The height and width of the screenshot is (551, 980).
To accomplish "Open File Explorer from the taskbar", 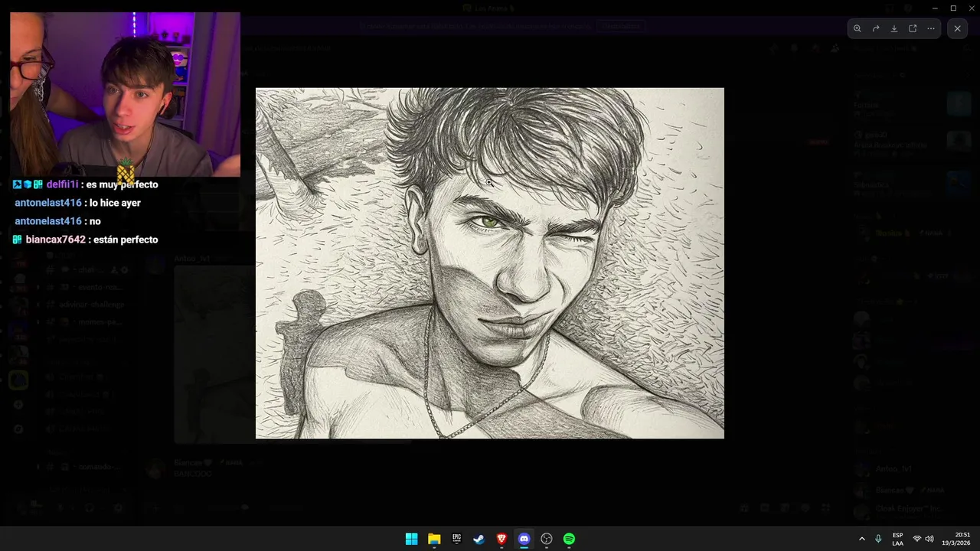I will pyautogui.click(x=434, y=539).
